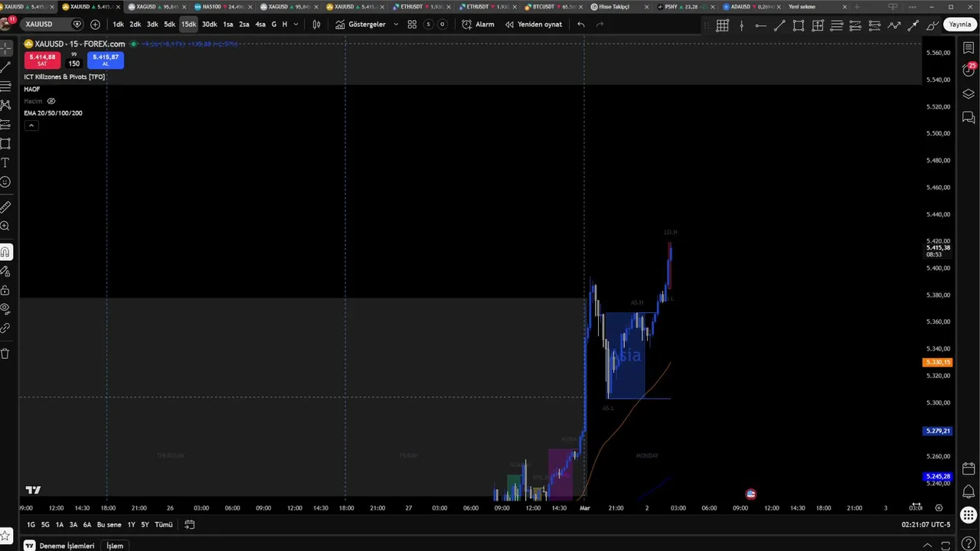Open the emoji sticker tool
This screenshot has width=980, height=551.
point(5,182)
